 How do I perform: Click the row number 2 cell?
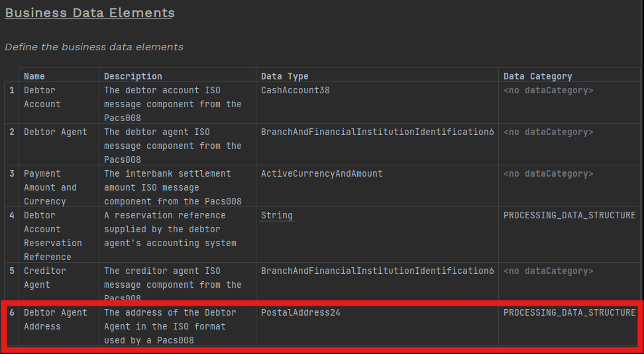[11, 132]
